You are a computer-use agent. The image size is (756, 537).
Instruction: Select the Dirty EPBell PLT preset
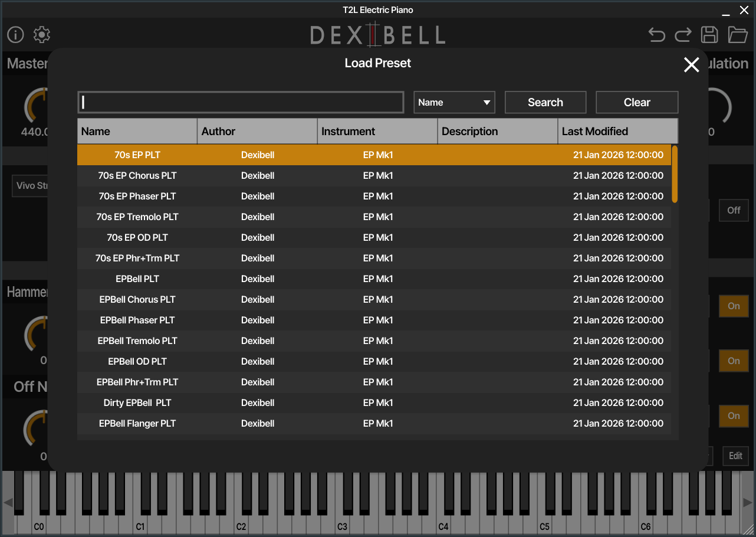[x=137, y=403]
